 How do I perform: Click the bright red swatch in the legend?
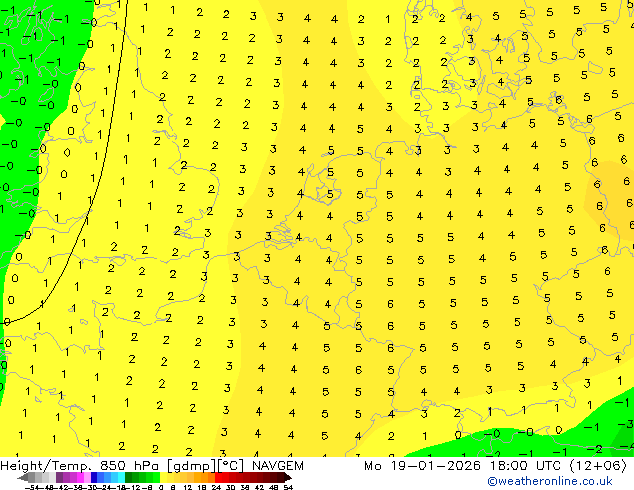[x=218, y=477]
